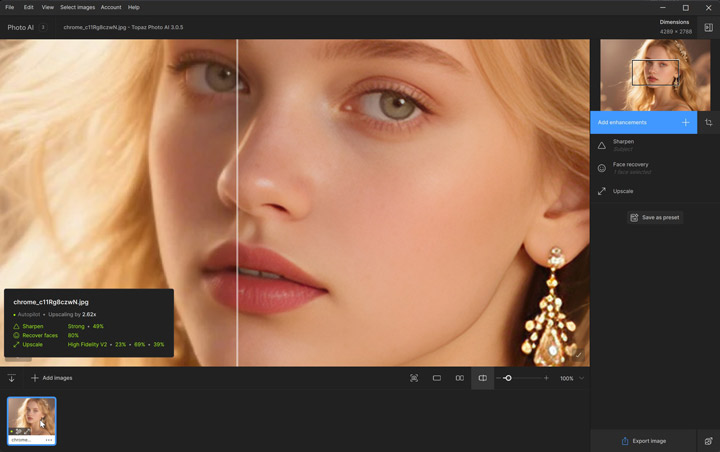Click the Sharpen triangle icon
This screenshot has height=452, width=720.
602,146
